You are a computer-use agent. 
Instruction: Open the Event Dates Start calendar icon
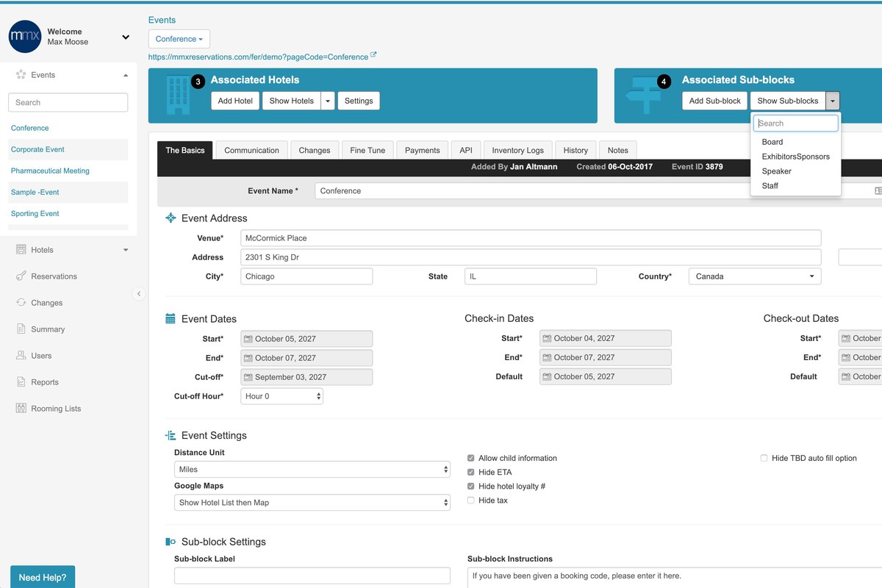tap(249, 338)
